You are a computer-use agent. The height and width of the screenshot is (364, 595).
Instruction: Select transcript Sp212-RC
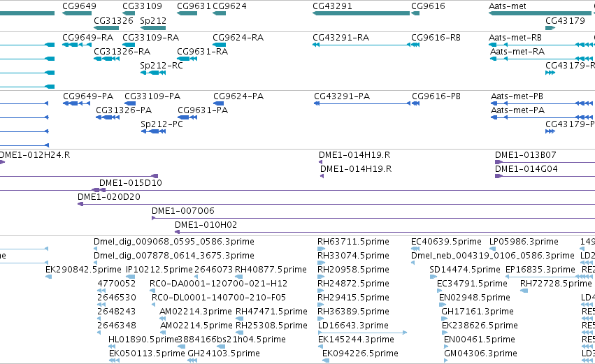click(162, 66)
